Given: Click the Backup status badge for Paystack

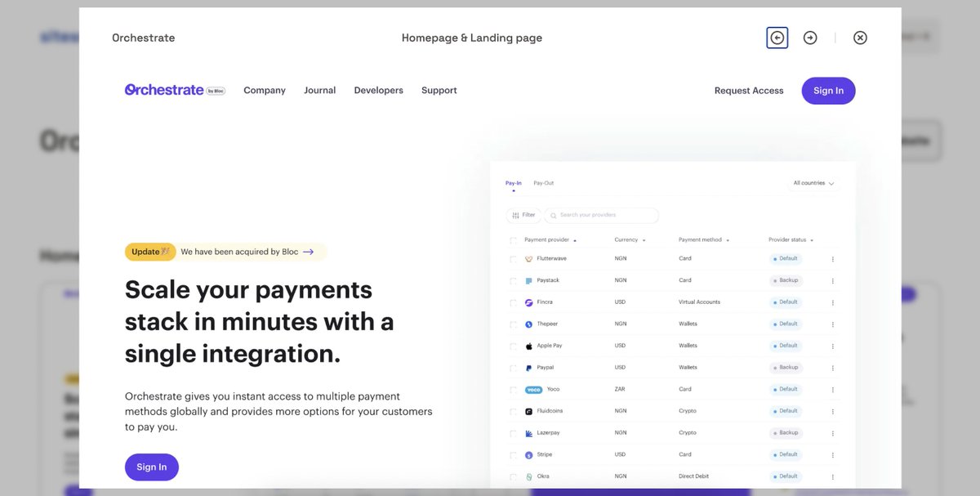Looking at the screenshot, I should (x=786, y=280).
